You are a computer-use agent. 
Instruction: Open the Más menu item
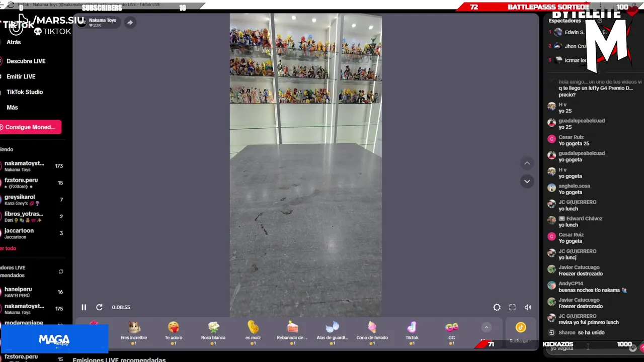12,108
